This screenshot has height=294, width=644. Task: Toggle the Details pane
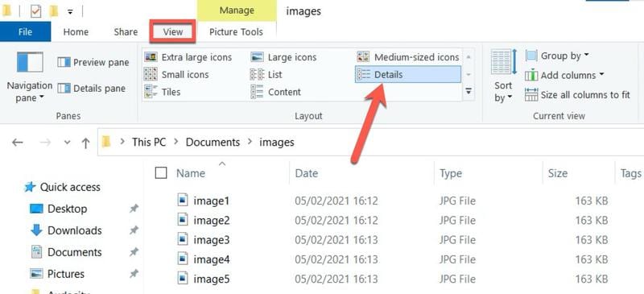pos(91,89)
